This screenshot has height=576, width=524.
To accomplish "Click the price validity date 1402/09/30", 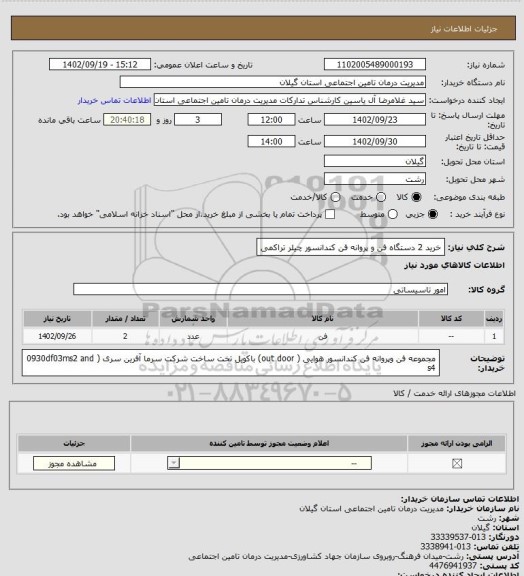I will 375,141.
